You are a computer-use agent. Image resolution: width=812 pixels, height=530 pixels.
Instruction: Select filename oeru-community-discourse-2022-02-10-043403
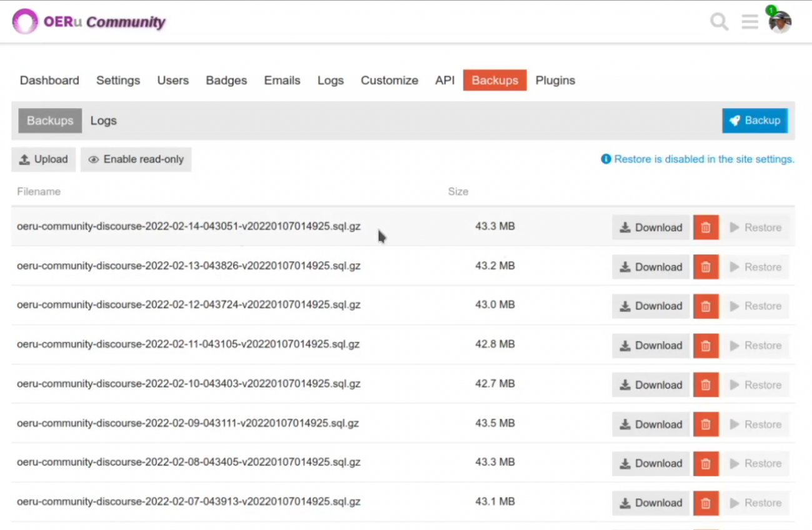click(189, 384)
